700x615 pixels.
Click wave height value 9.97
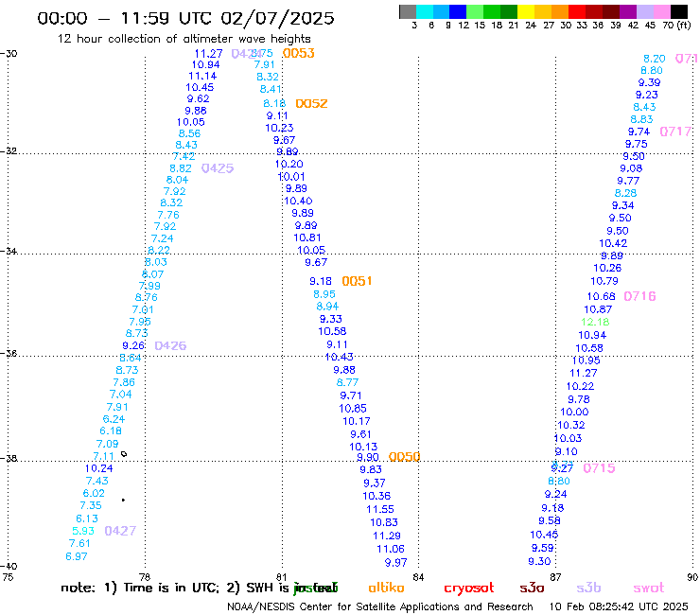(396, 563)
